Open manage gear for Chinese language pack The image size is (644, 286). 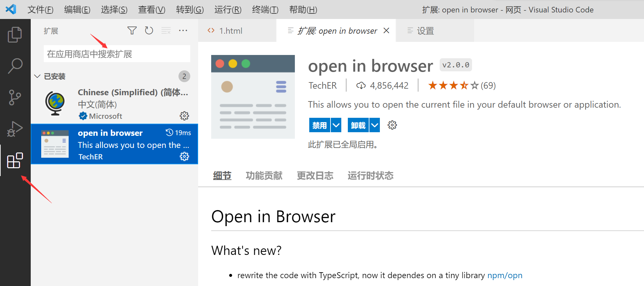click(184, 116)
